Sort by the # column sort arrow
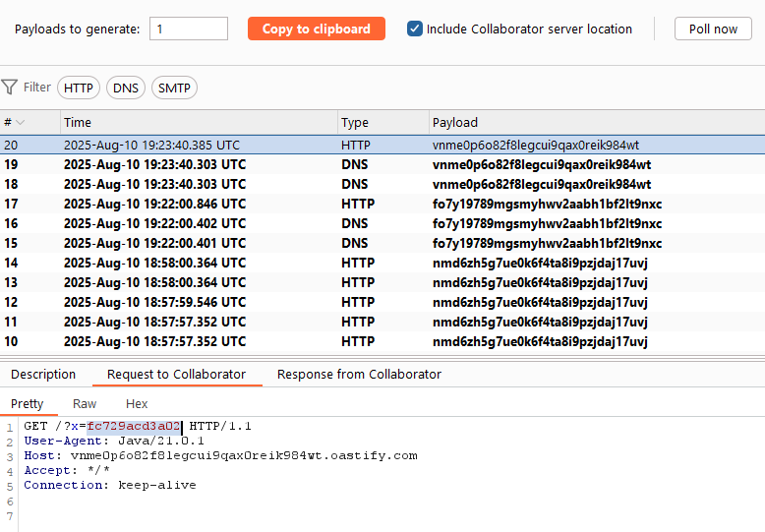Image resolution: width=765 pixels, height=532 pixels. [21, 123]
